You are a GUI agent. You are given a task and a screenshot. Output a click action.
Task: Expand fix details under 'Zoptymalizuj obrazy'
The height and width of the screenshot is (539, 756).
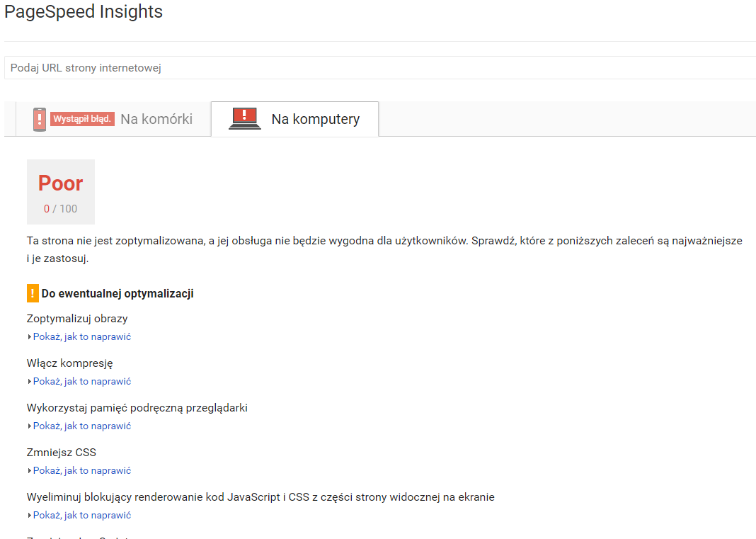(81, 337)
